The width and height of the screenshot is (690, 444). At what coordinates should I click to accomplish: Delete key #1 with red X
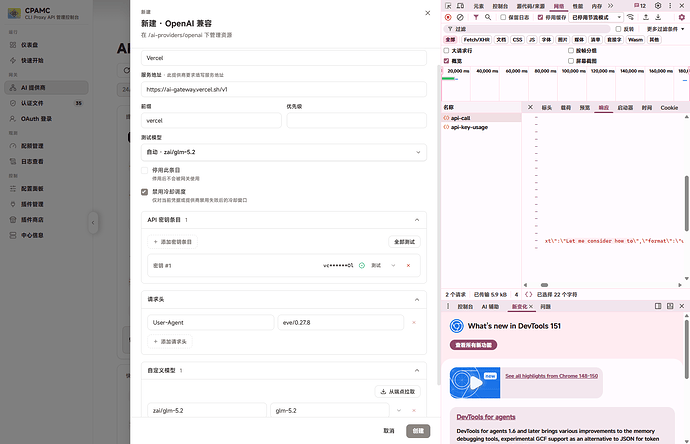coord(408,265)
